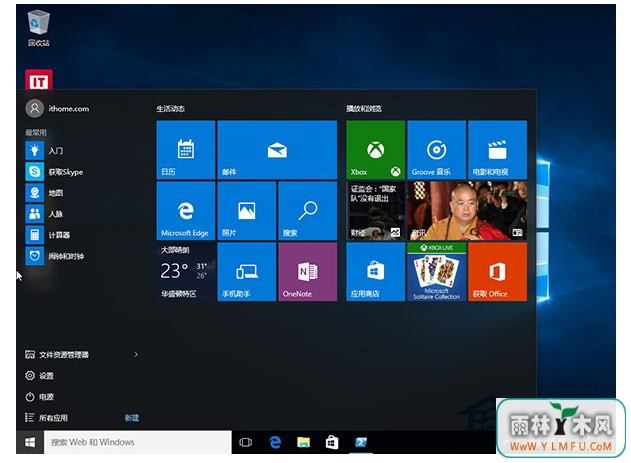Open File Explorer on the taskbar

303,442
